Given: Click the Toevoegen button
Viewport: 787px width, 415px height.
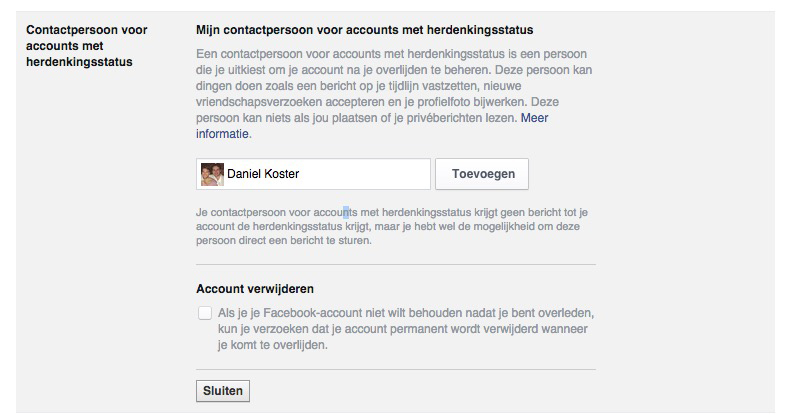Looking at the screenshot, I should pos(482,174).
